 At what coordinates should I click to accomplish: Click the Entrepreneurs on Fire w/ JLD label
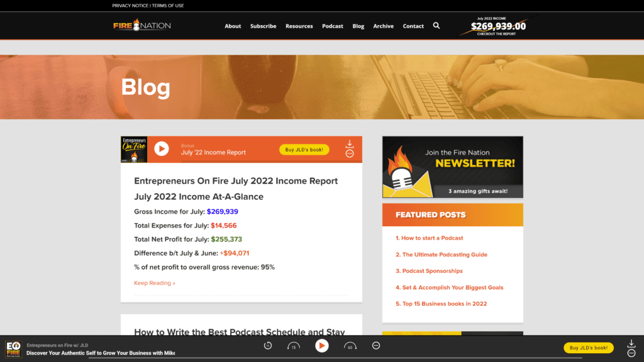click(57, 345)
